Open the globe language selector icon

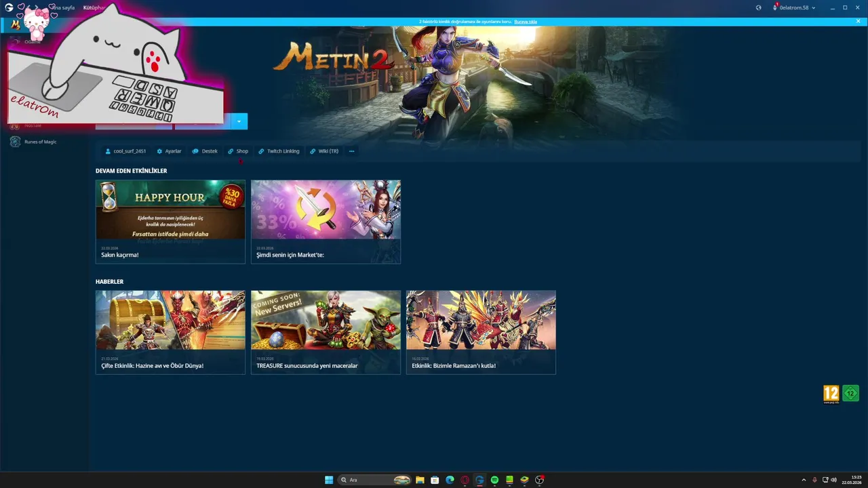coord(759,7)
